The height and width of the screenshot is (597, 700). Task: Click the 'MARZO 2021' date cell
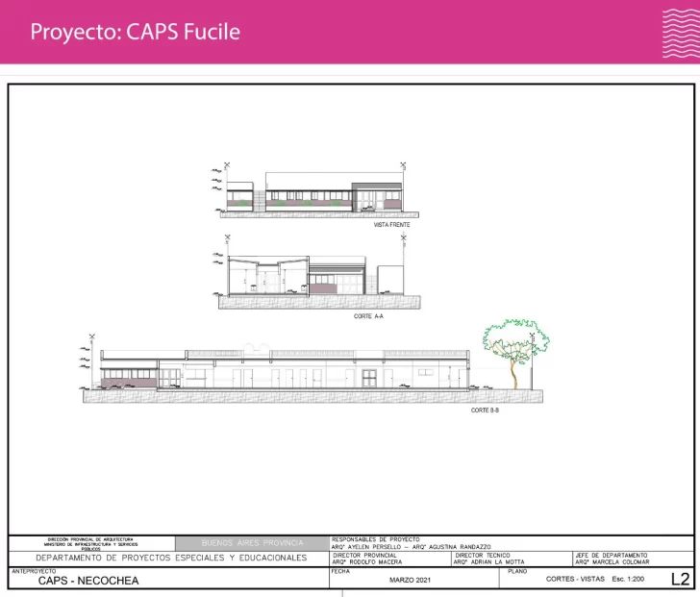[413, 581]
